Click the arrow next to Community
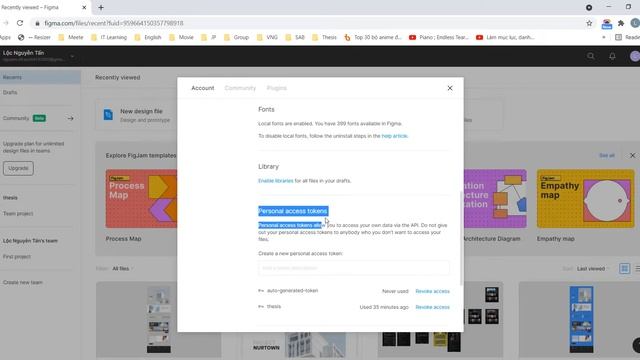This screenshot has height=360, width=640. [70, 118]
